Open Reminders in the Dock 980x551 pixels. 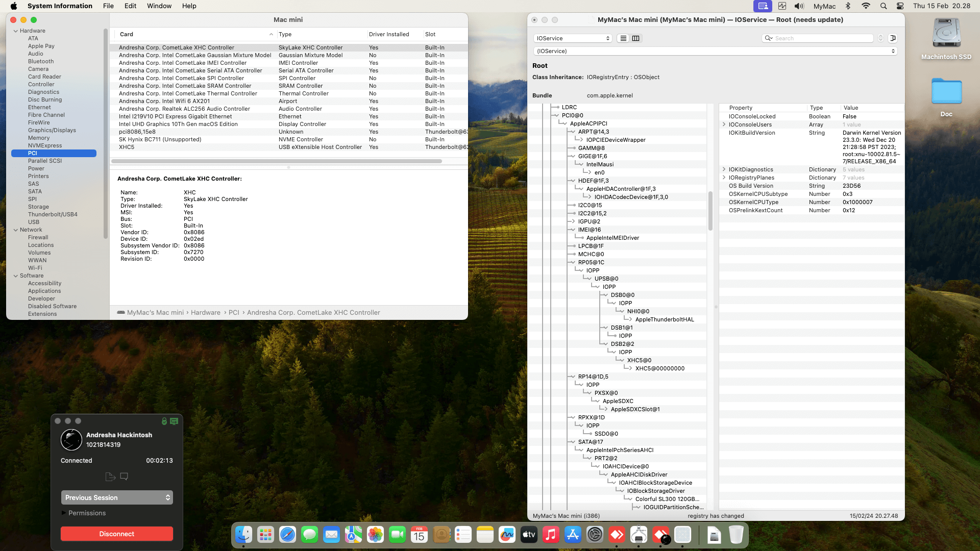point(463,535)
